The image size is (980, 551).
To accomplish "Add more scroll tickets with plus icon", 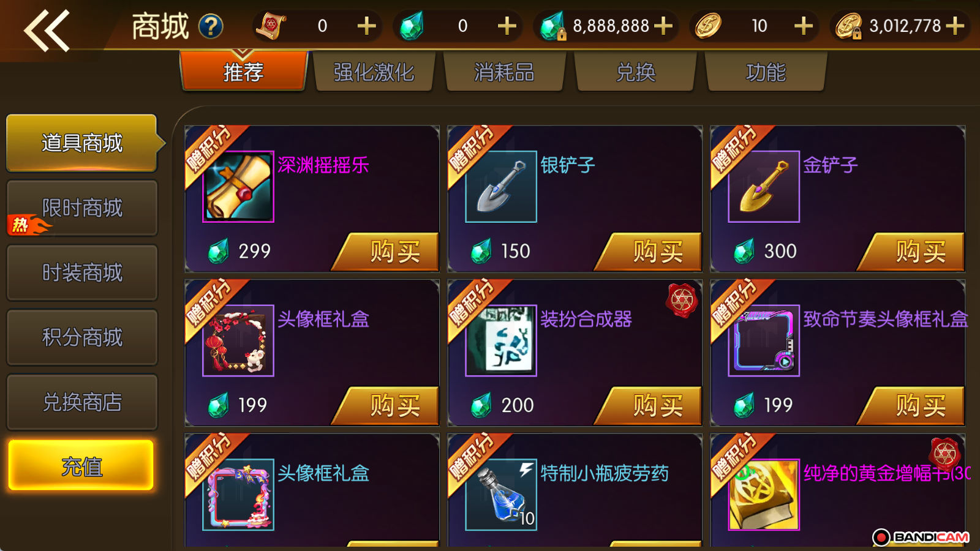I will coord(366,26).
